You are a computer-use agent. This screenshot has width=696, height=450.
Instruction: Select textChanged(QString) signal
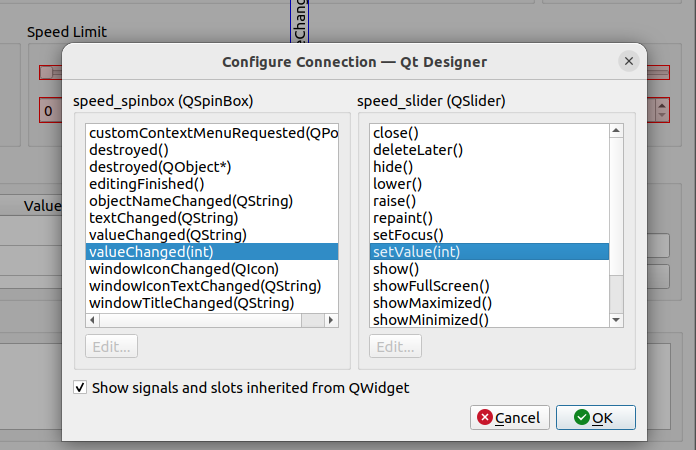212,218
